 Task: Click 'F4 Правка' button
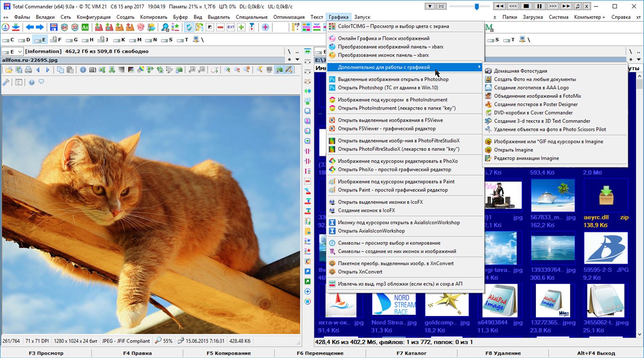coord(137,353)
